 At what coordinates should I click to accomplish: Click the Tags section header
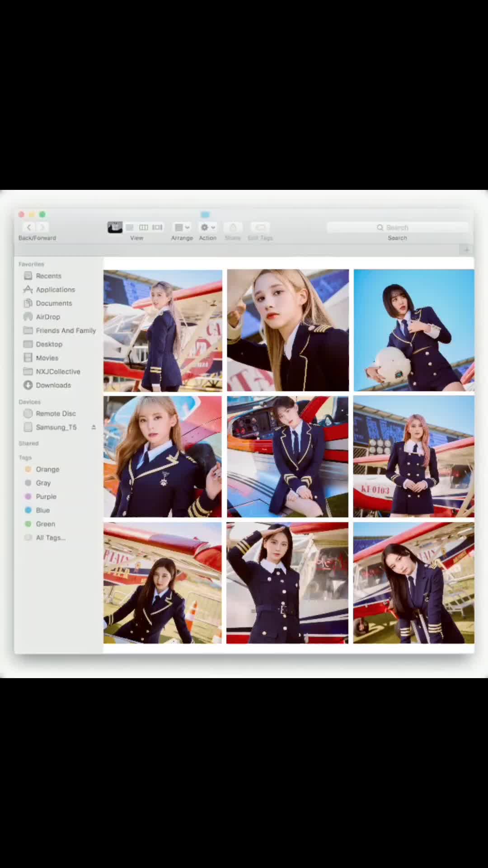(x=25, y=458)
